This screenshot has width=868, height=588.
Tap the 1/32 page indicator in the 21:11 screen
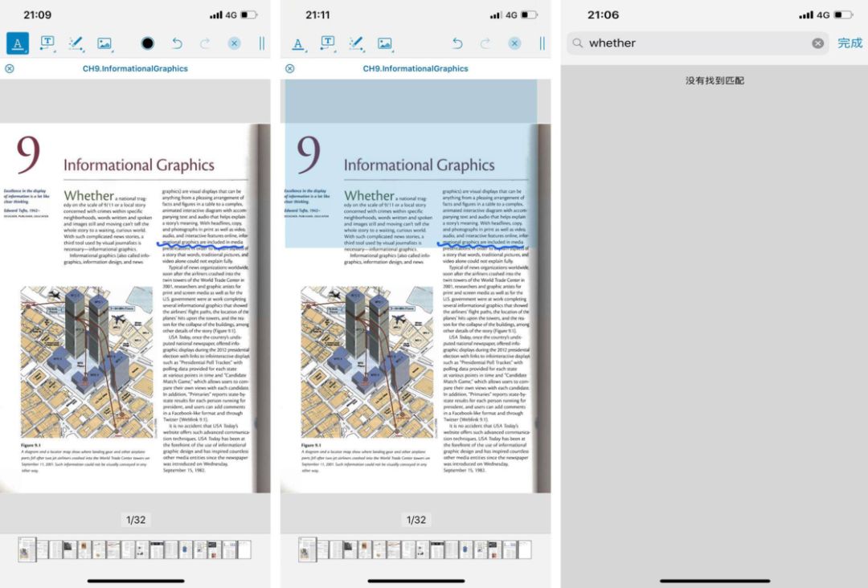click(x=416, y=520)
